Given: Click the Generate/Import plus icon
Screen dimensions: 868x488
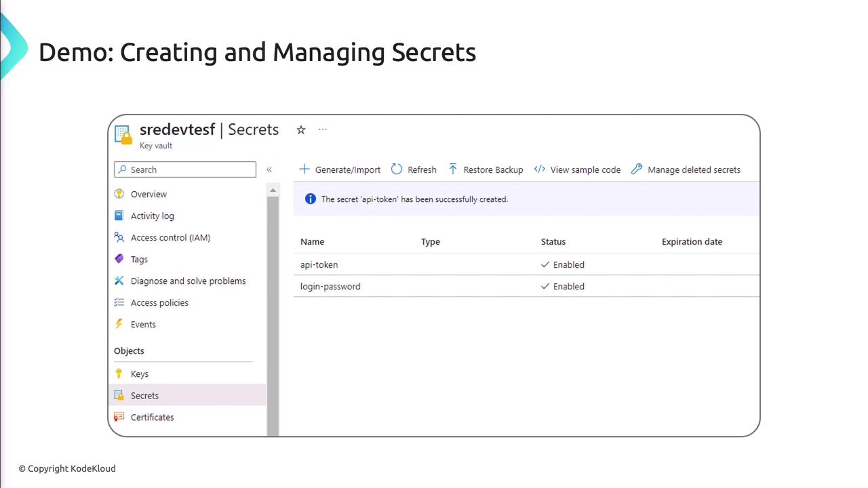Looking at the screenshot, I should (x=304, y=169).
